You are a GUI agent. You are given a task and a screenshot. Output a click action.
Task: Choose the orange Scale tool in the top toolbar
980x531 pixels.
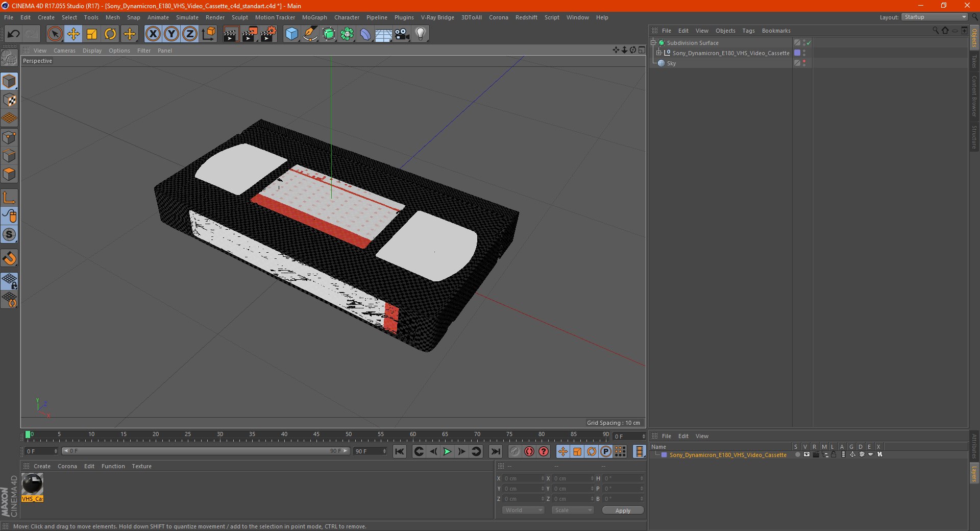pos(92,34)
